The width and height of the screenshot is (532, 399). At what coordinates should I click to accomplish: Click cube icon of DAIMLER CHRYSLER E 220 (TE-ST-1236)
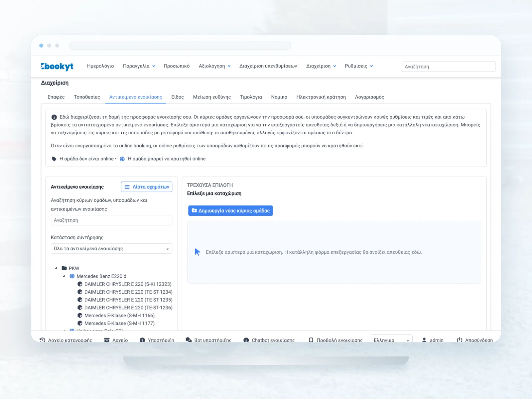(80, 308)
